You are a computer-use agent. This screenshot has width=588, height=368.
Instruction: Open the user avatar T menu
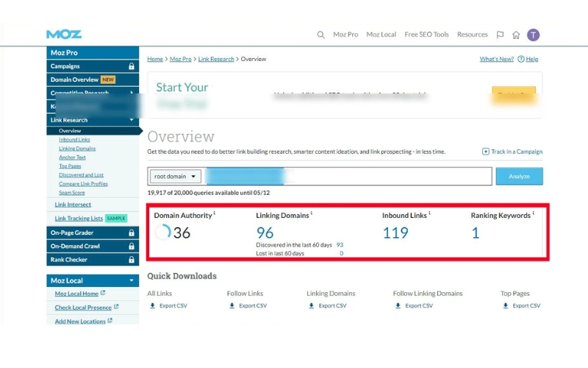[533, 35]
